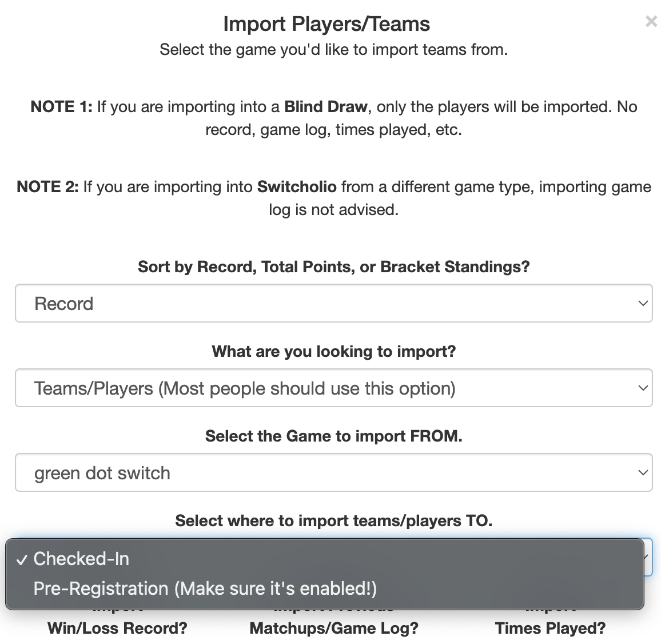Click the bold Switcholio text in NOTE 2
Screen dimensions: 661x644
(x=297, y=187)
